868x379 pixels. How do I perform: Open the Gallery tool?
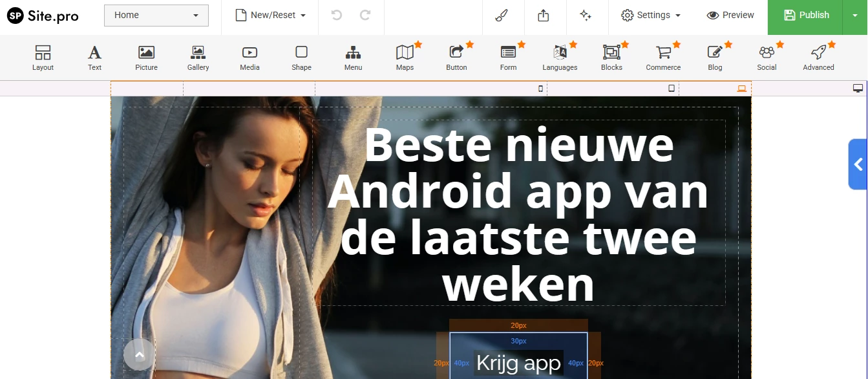coord(198,57)
